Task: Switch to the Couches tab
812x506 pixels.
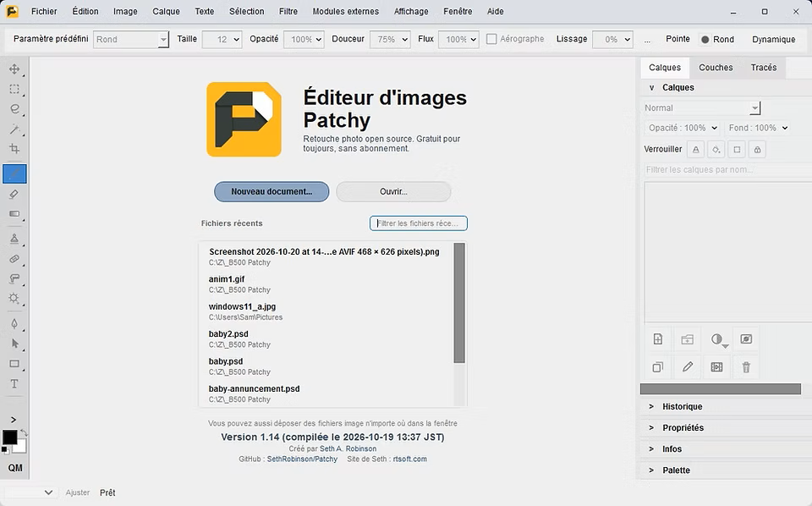Action: pyautogui.click(x=716, y=68)
